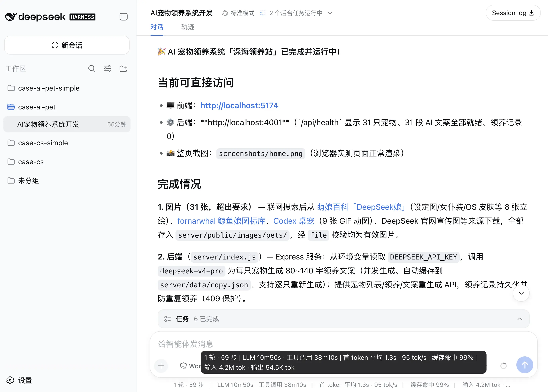Click the server/index.js code text
548x392 pixels.
[x=224, y=257]
